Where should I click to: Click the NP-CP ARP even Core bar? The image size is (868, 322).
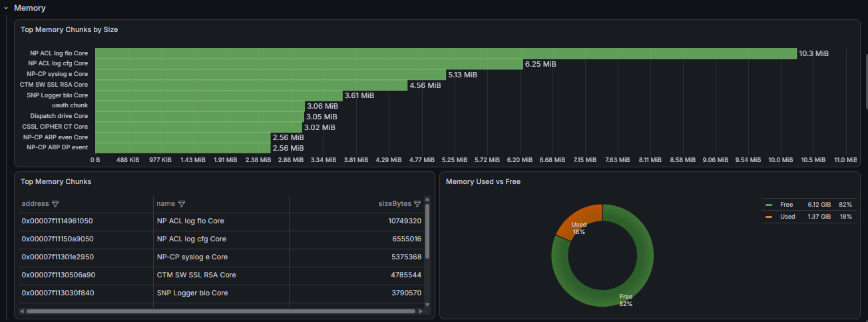point(183,137)
